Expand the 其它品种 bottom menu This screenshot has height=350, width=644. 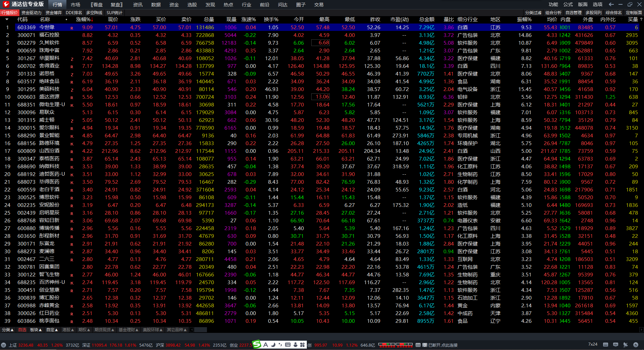click(177, 330)
